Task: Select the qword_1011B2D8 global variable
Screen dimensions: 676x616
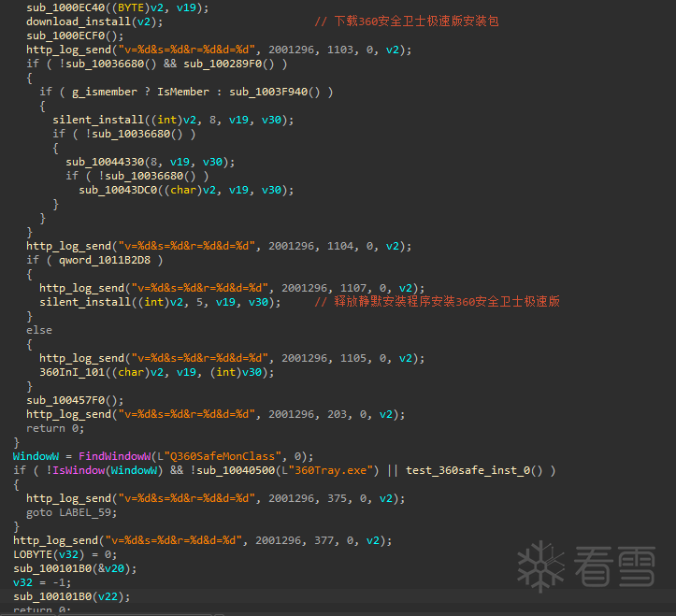Action: tap(105, 260)
